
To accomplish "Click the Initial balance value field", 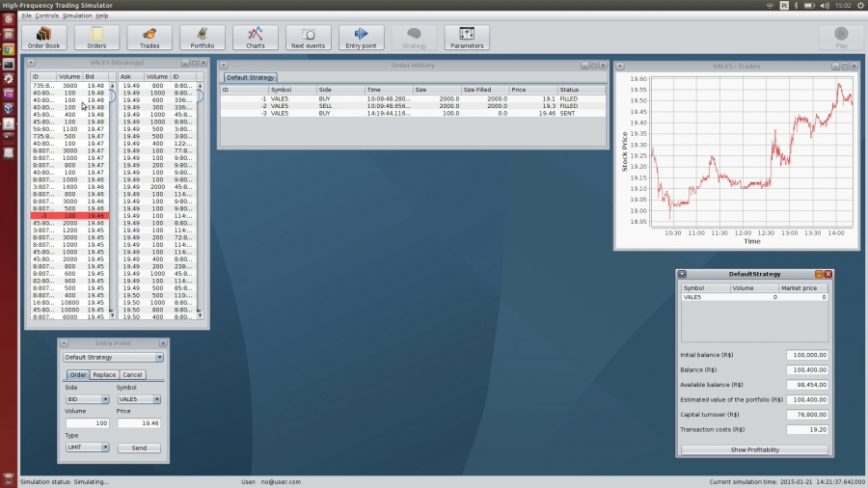I will point(807,355).
